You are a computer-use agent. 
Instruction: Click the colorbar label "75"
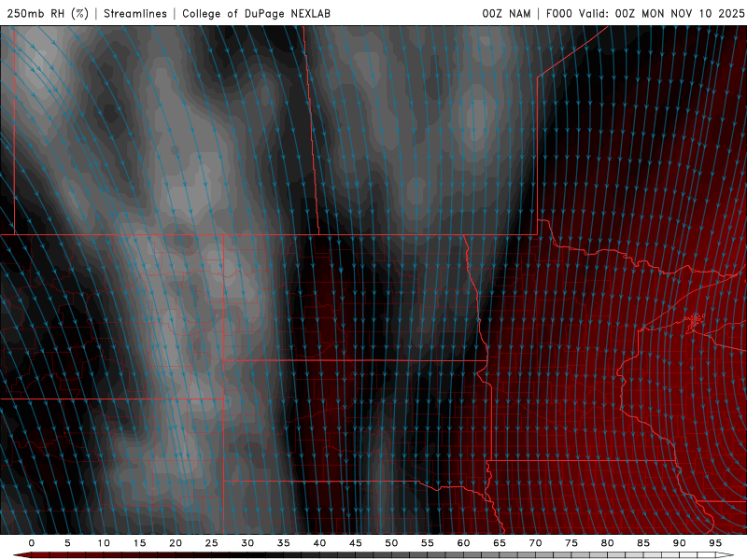571,543
